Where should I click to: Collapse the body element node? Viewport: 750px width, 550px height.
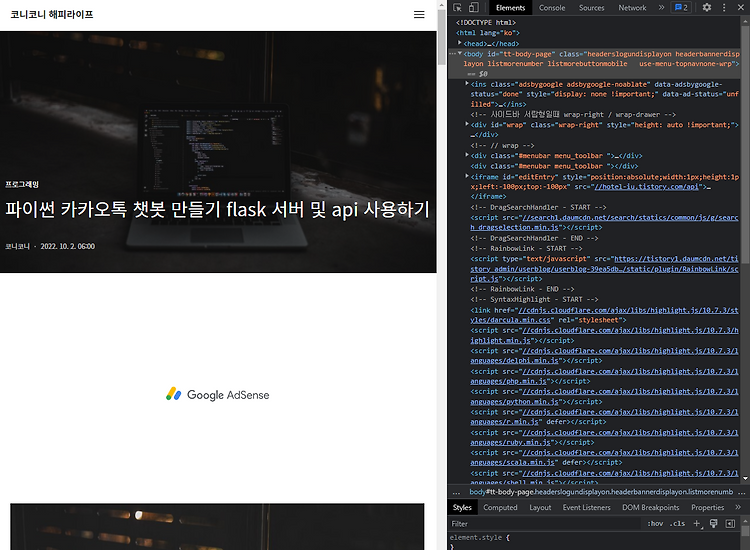pyautogui.click(x=460, y=54)
